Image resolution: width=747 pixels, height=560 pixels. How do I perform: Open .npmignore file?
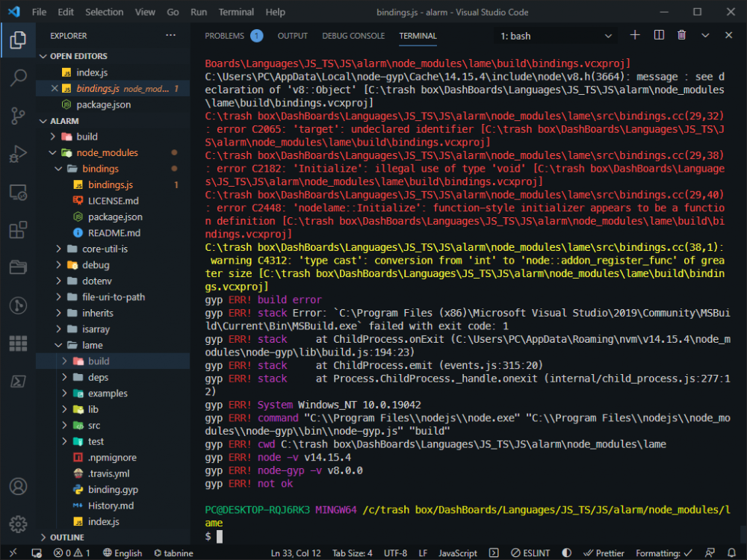[113, 458]
